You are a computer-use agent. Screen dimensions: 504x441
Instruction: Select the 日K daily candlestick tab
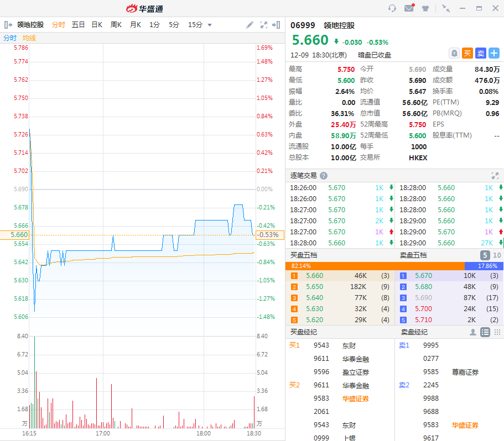point(97,25)
